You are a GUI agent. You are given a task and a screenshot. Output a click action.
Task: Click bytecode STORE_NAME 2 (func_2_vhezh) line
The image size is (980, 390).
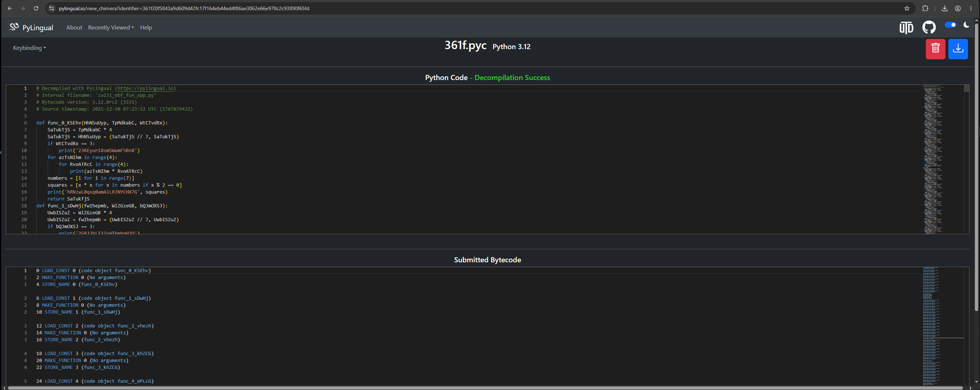tap(78, 340)
